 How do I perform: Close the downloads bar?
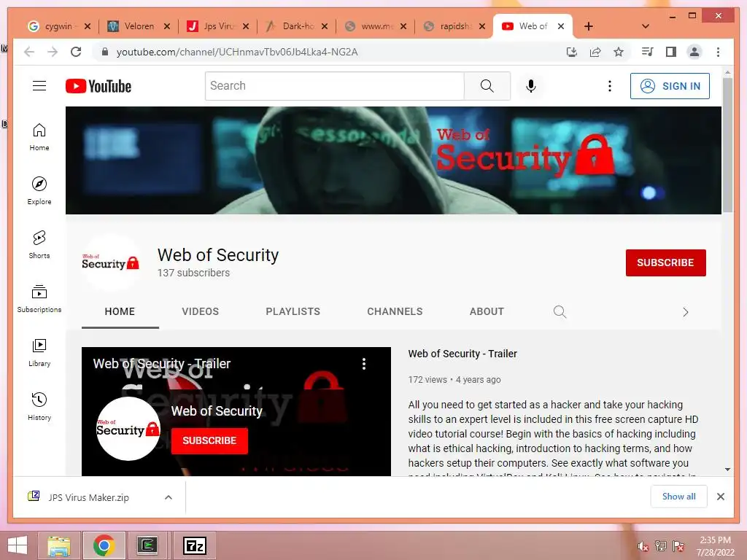pos(720,497)
